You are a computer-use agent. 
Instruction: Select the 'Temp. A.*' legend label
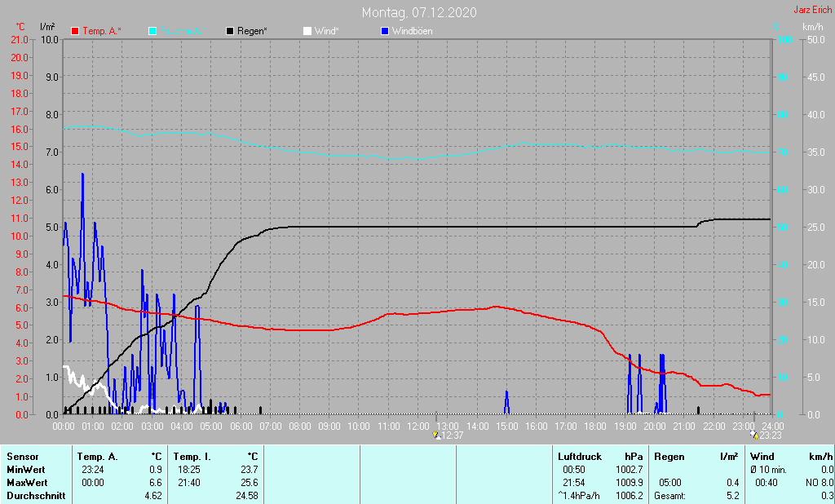(102, 32)
